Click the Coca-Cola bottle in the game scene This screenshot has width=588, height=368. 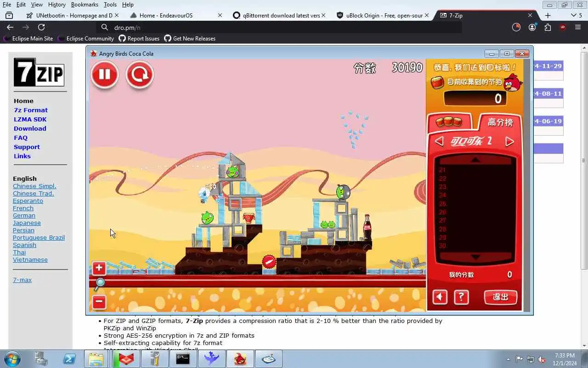(x=367, y=228)
